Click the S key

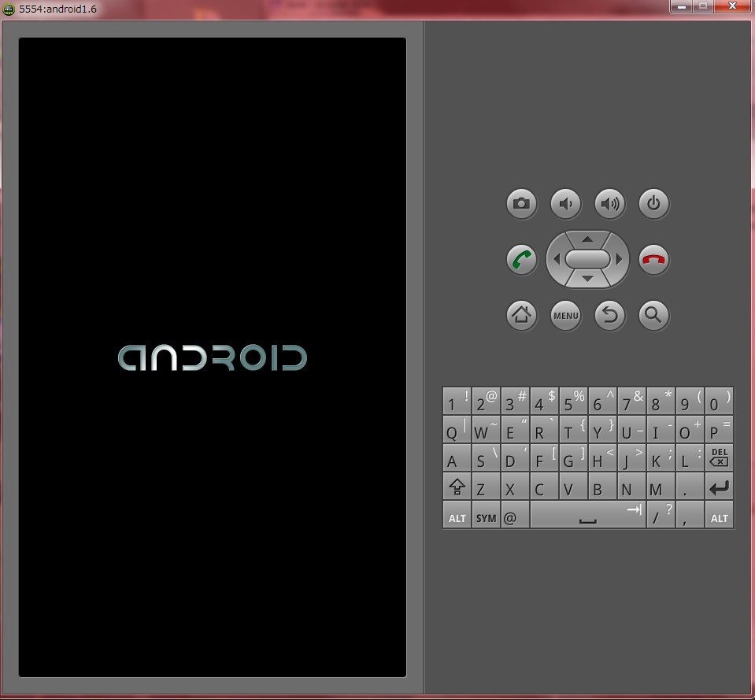pos(486,457)
